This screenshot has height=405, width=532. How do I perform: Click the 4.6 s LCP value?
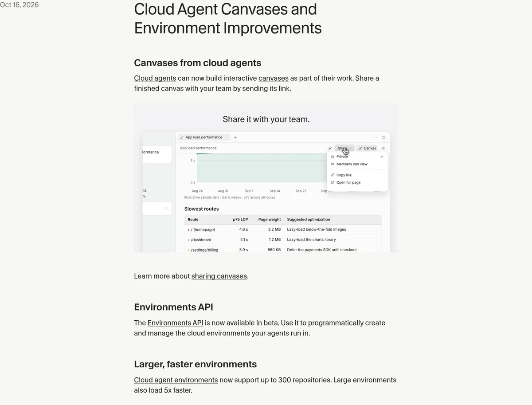tap(243, 230)
